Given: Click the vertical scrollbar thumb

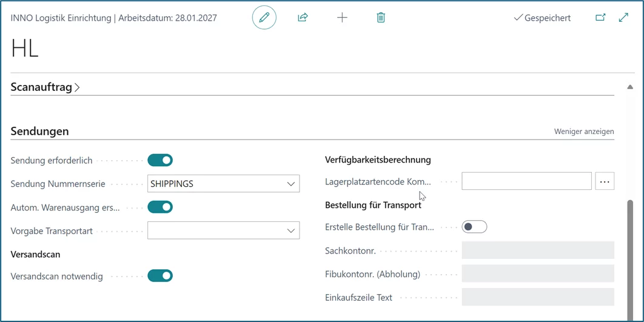Looking at the screenshot, I should pyautogui.click(x=630, y=255).
